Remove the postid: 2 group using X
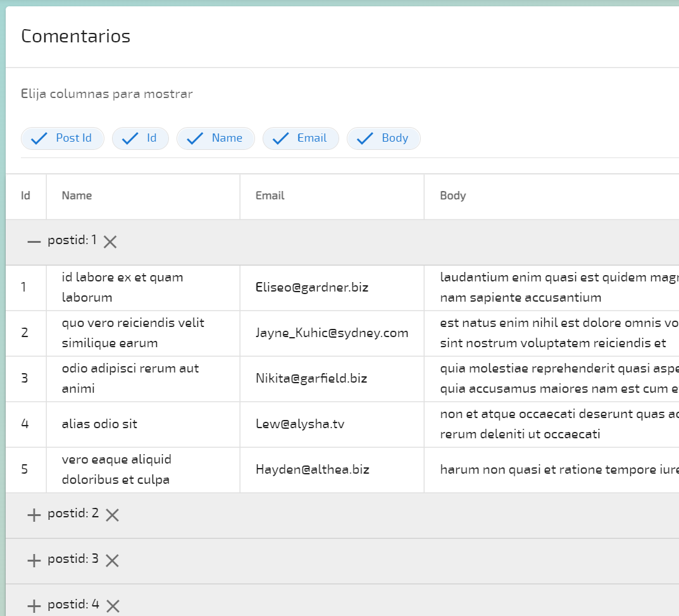This screenshot has width=679, height=616. [x=112, y=515]
